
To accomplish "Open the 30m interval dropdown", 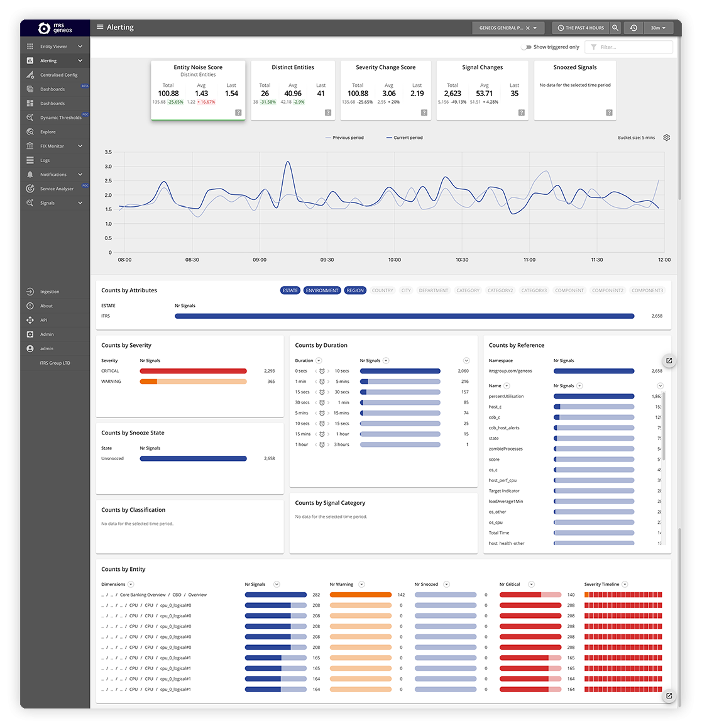I will click(x=658, y=28).
